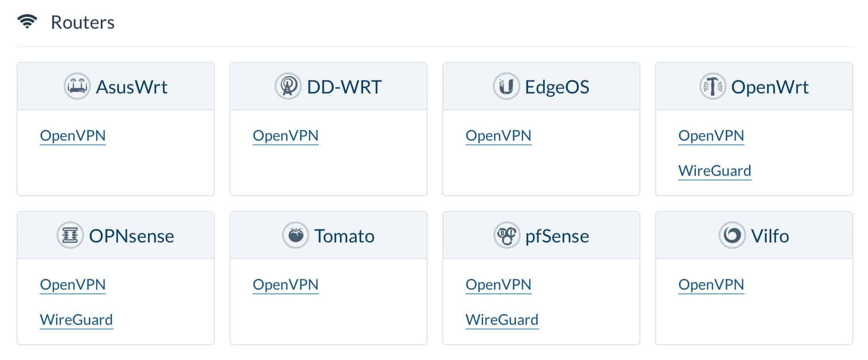
Task: Select the EdgeOS logo icon
Action: [506, 86]
